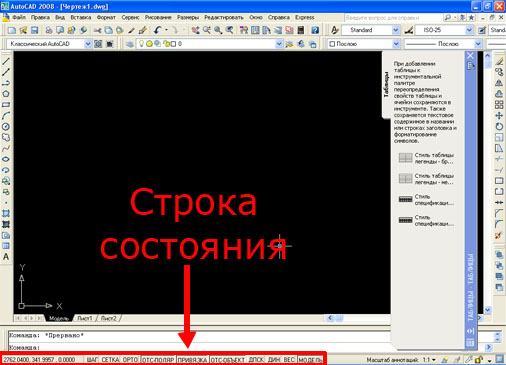Close the Таблицы tool palette with X
The width and height of the screenshot is (506, 365).
(470, 56)
